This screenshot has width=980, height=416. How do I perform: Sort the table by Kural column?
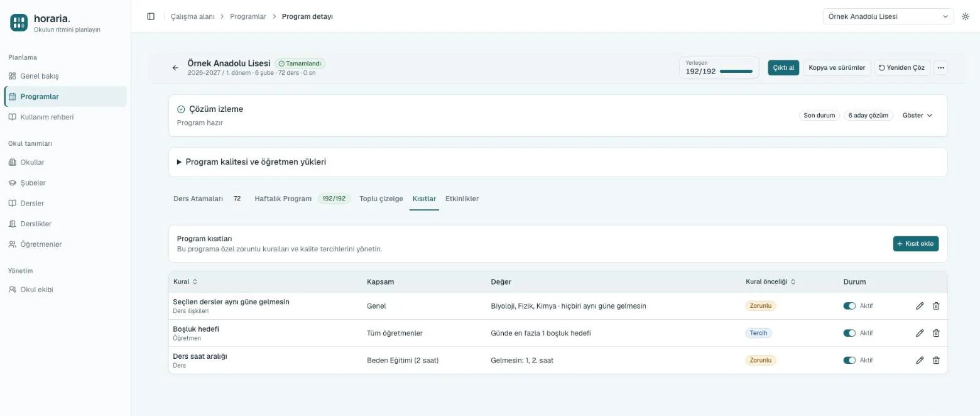point(185,282)
